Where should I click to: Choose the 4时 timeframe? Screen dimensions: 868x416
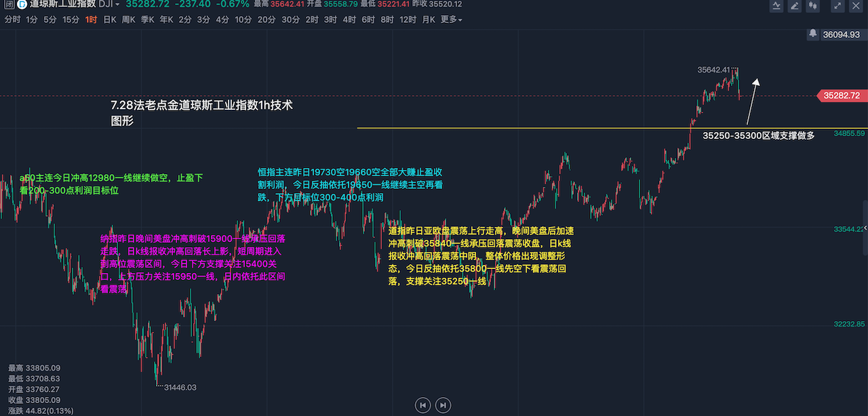[x=349, y=20]
